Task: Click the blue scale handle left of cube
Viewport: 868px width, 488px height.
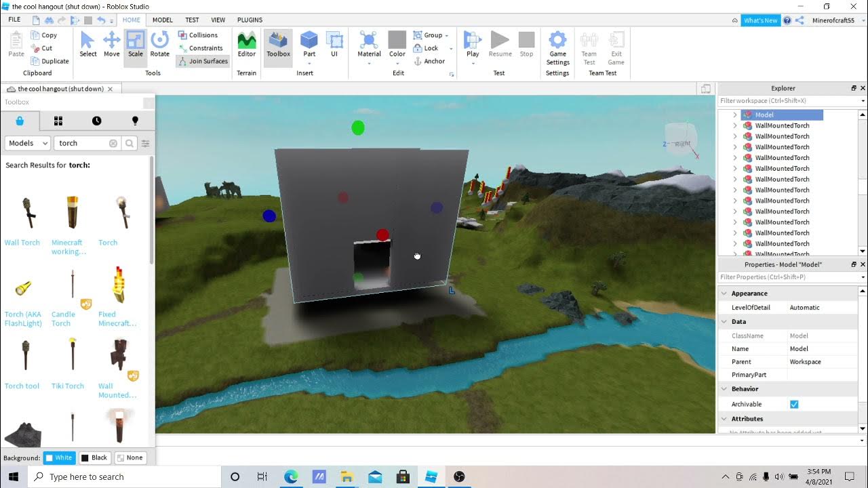Action: (269, 216)
